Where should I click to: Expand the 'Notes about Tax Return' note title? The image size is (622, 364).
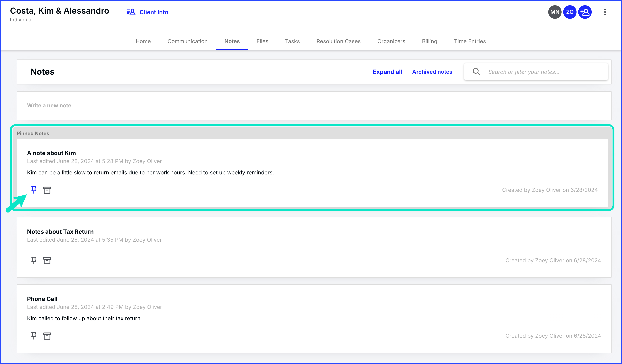click(x=60, y=232)
